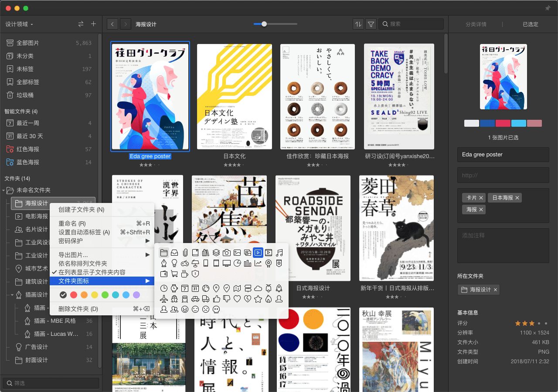Pick the rocket icon in the picker
Image resolution: width=558 pixels, height=392 pixels.
279,288
